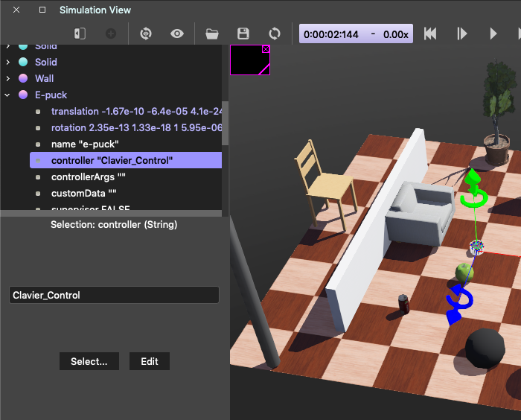This screenshot has width=521, height=420.
Task: Reload the world using circular arrows icon
Action: 275,34
